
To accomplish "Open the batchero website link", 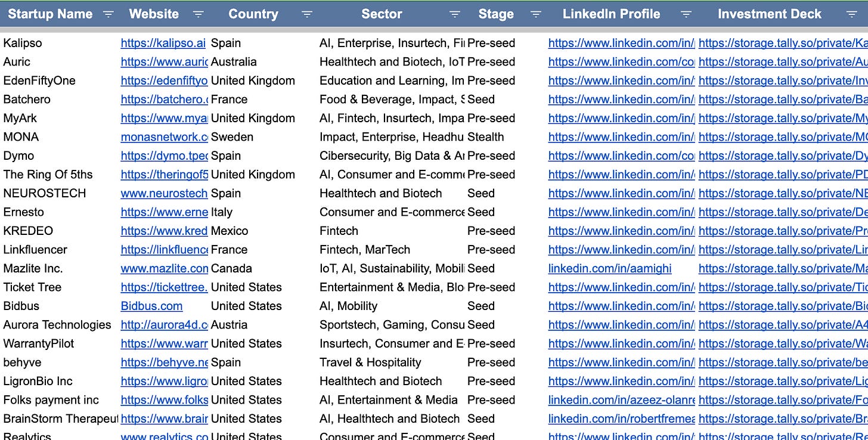I will 164,100.
